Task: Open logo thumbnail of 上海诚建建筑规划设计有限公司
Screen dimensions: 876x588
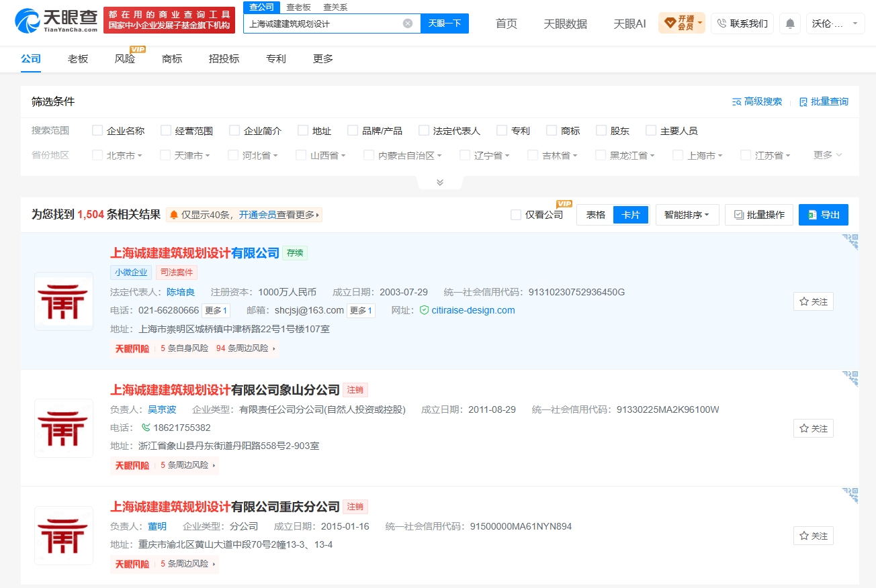Action: tap(64, 301)
